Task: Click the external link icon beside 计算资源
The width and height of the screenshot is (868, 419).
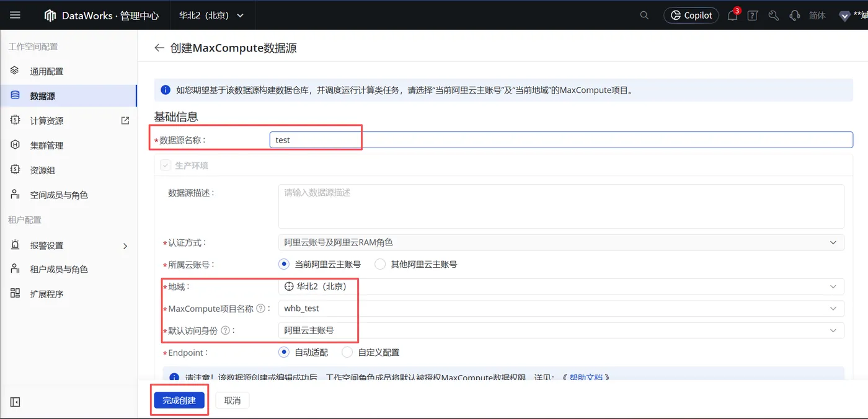Action: tap(125, 120)
